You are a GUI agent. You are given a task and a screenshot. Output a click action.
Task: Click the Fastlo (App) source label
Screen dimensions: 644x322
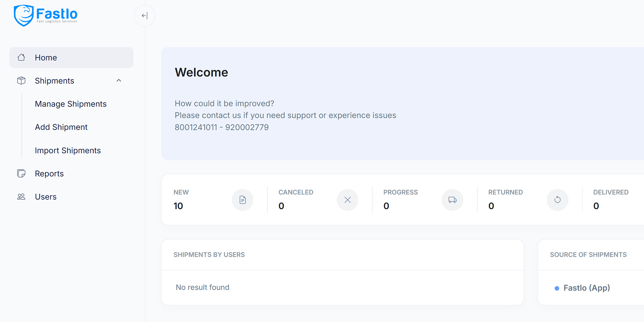pyautogui.click(x=586, y=288)
